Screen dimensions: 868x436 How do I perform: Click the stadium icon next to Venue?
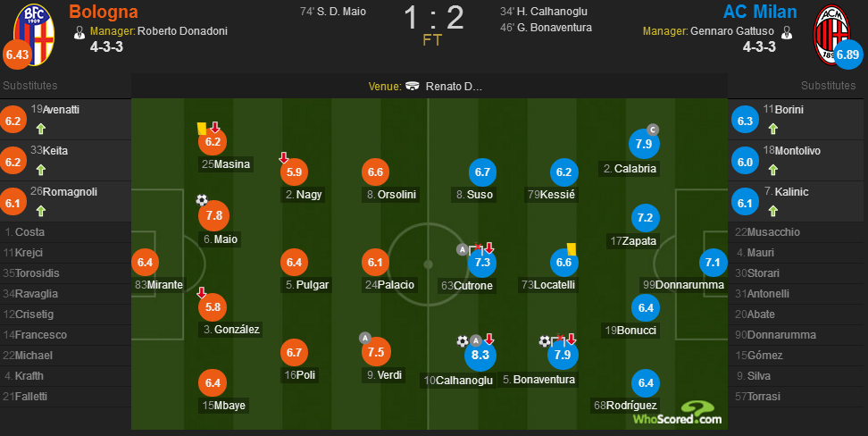coord(413,86)
